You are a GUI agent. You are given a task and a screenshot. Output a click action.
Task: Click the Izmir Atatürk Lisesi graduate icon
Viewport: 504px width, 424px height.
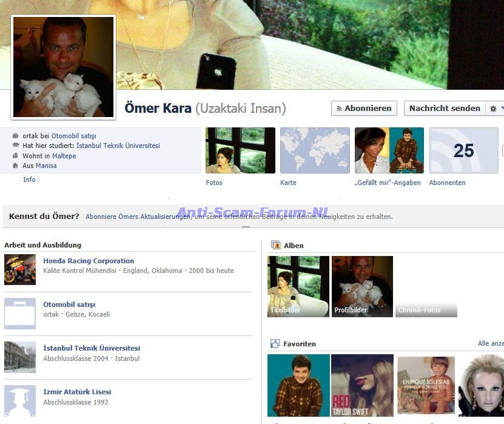pos(20,400)
